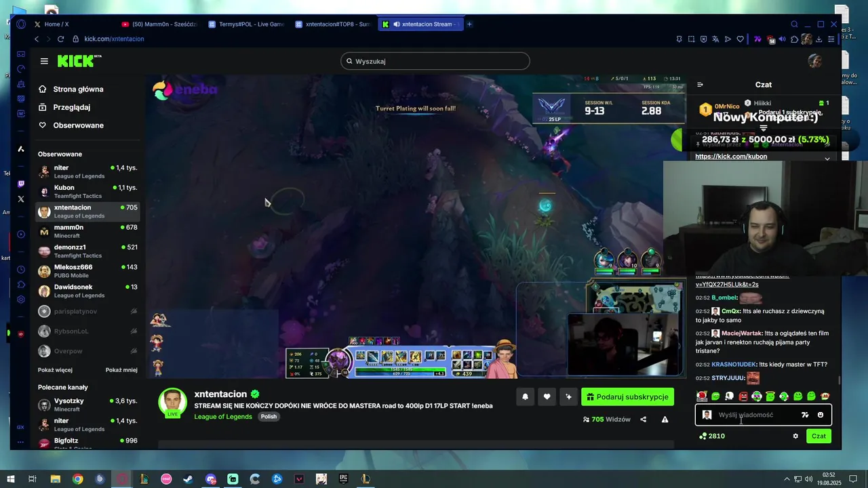Share the stream via share icon

[644, 420]
